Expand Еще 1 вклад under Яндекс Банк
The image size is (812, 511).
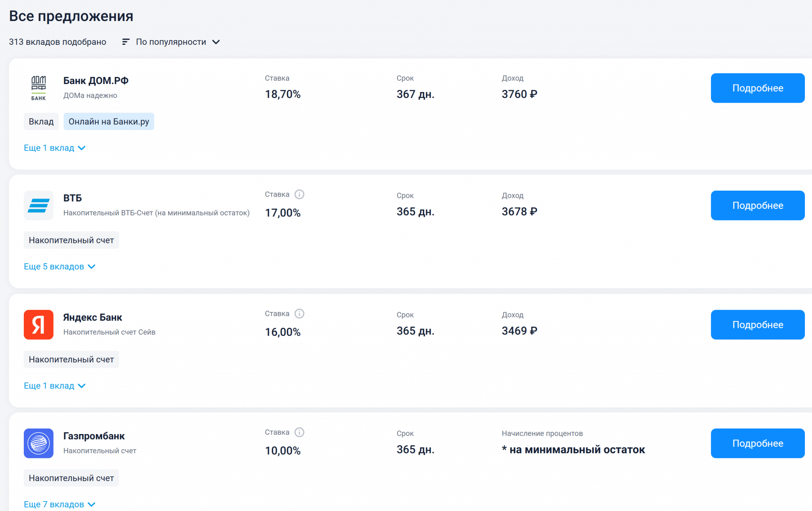tap(54, 386)
